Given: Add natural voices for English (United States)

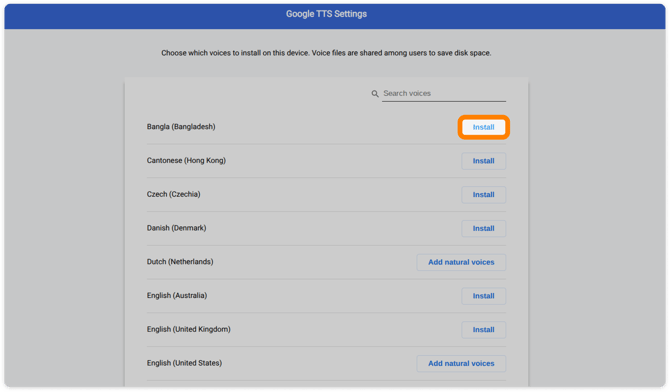Looking at the screenshot, I should [x=461, y=363].
